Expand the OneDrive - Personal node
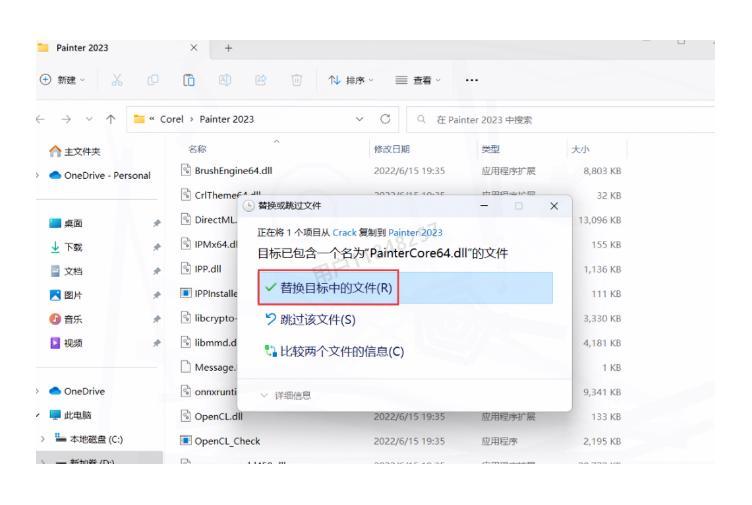The image size is (752, 505). pos(38,176)
